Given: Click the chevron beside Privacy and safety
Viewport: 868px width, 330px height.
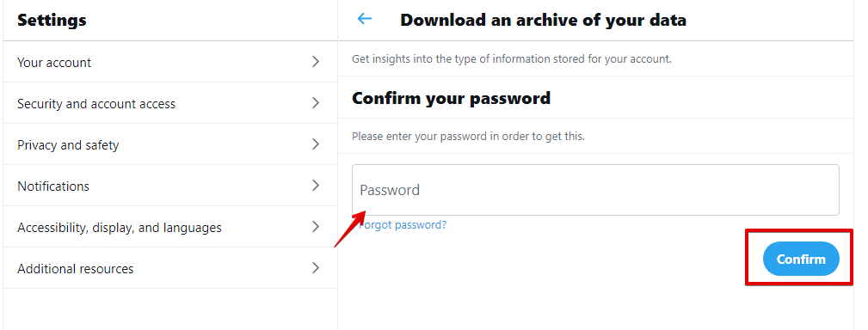Looking at the screenshot, I should point(316,144).
